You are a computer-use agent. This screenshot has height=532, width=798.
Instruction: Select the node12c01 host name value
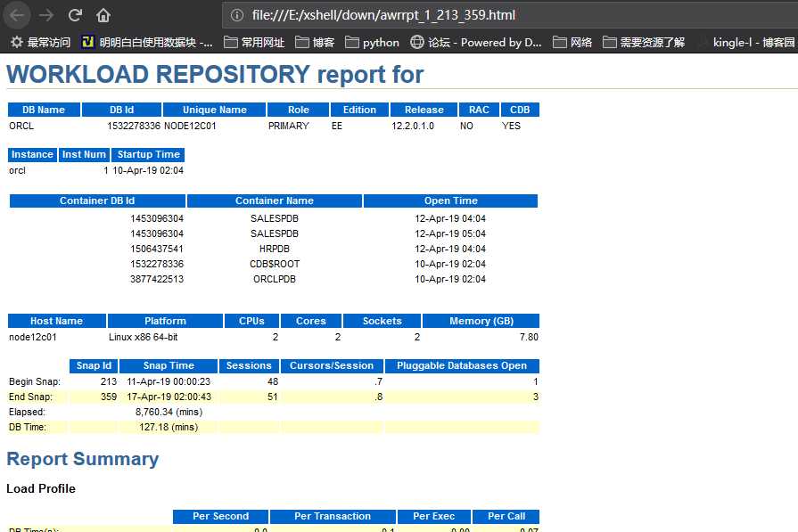(33, 337)
